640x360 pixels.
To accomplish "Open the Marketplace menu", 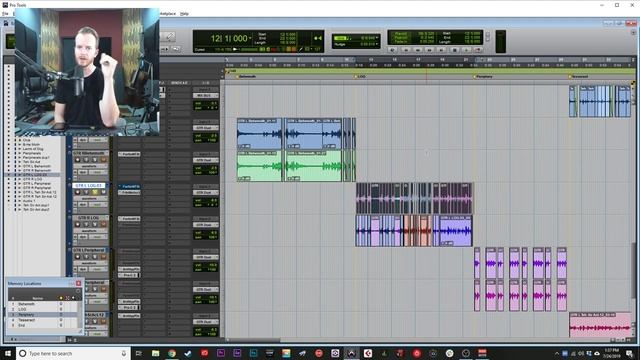I will pyautogui.click(x=168, y=13).
